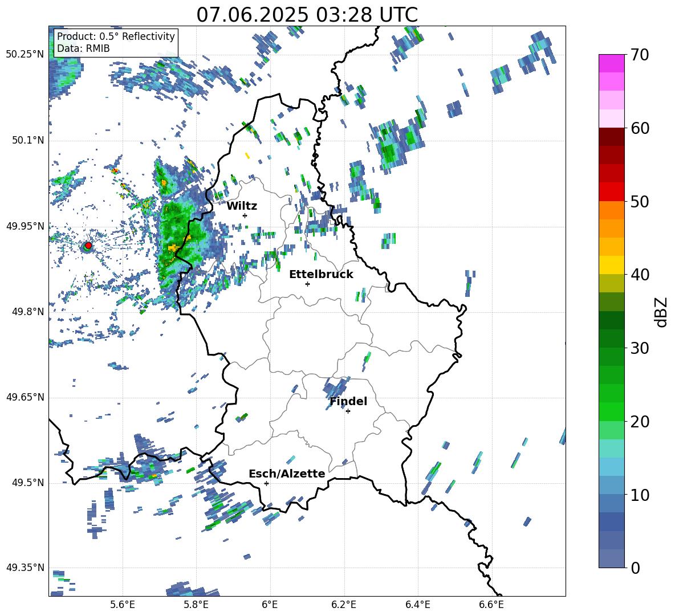This screenshot has width=675, height=616.
Task: Click the colorbar label 0
Action: [635, 568]
